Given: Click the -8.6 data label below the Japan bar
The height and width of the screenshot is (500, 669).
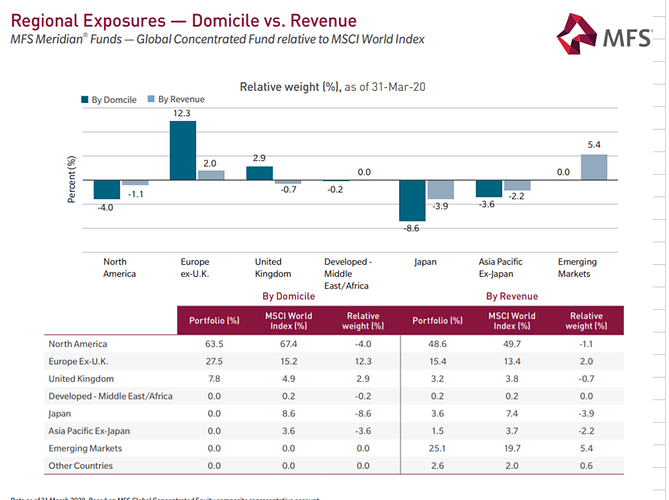Looking at the screenshot, I should coord(412,228).
